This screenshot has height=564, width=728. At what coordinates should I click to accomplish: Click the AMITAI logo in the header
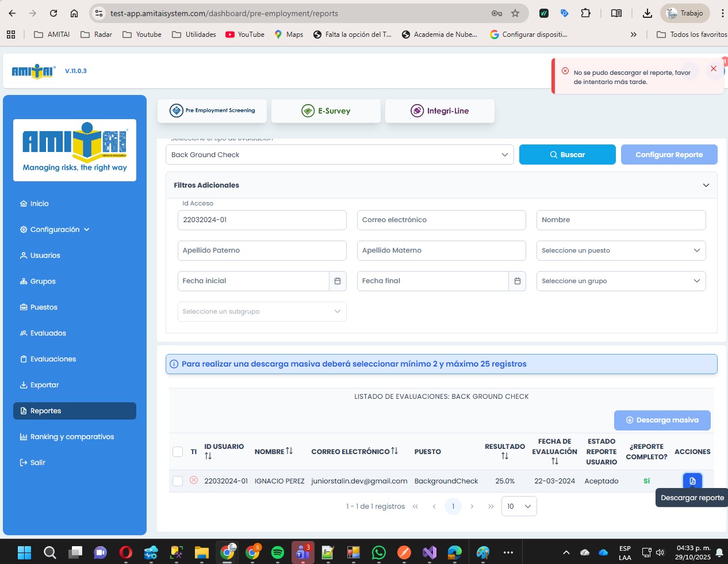click(x=33, y=71)
